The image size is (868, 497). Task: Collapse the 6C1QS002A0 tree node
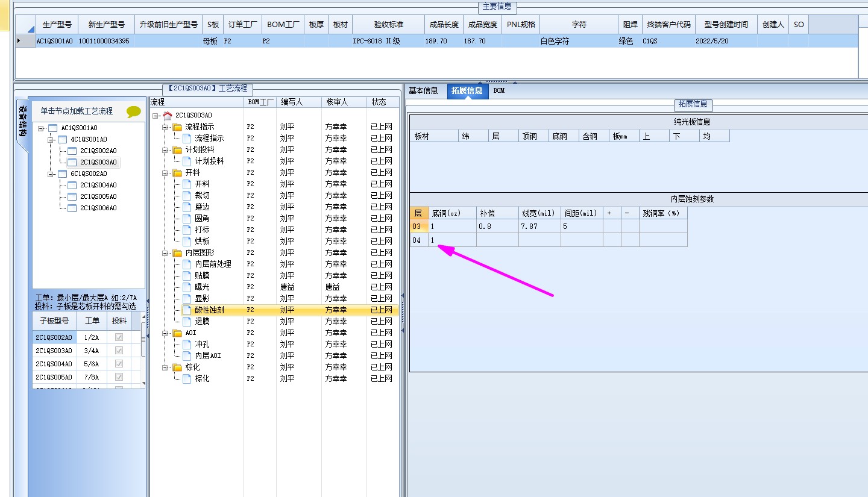(x=50, y=174)
